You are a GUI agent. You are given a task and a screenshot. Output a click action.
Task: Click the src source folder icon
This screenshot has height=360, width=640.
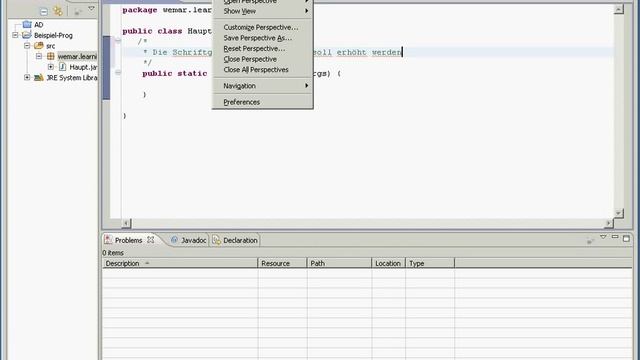tap(39, 46)
